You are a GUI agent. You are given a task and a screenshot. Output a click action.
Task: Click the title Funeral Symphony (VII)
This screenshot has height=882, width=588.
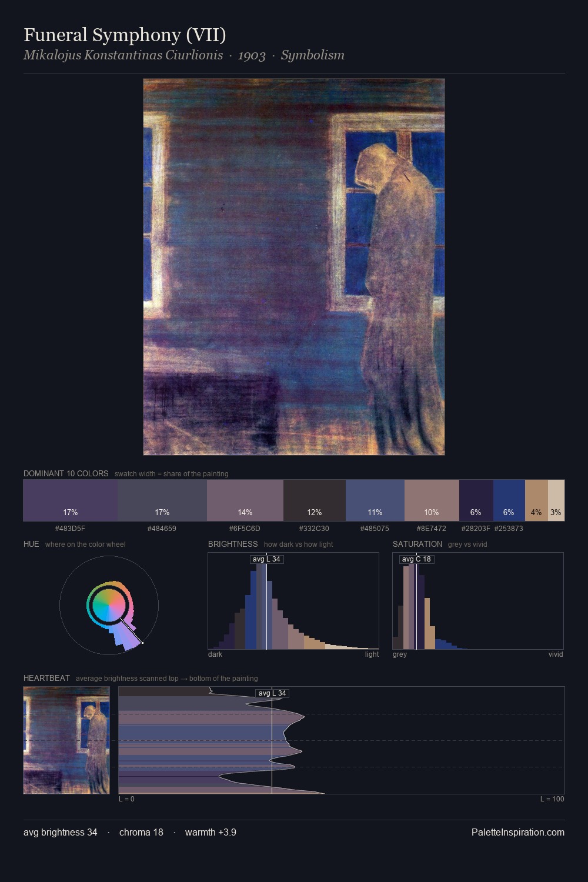125,35
